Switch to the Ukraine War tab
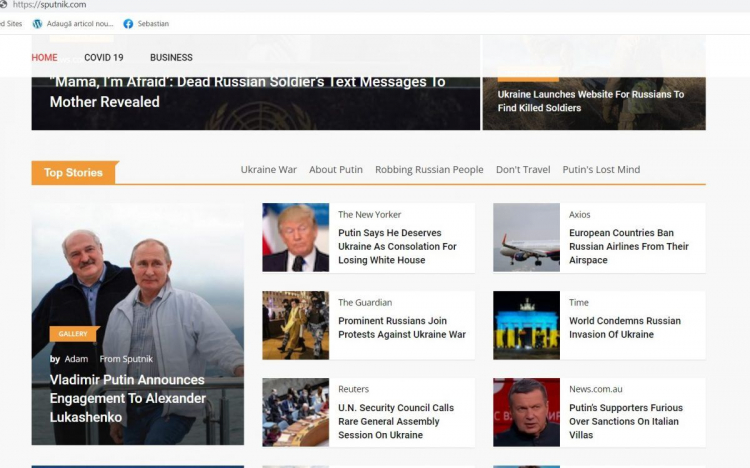The height and width of the screenshot is (468, 750). pyautogui.click(x=268, y=169)
